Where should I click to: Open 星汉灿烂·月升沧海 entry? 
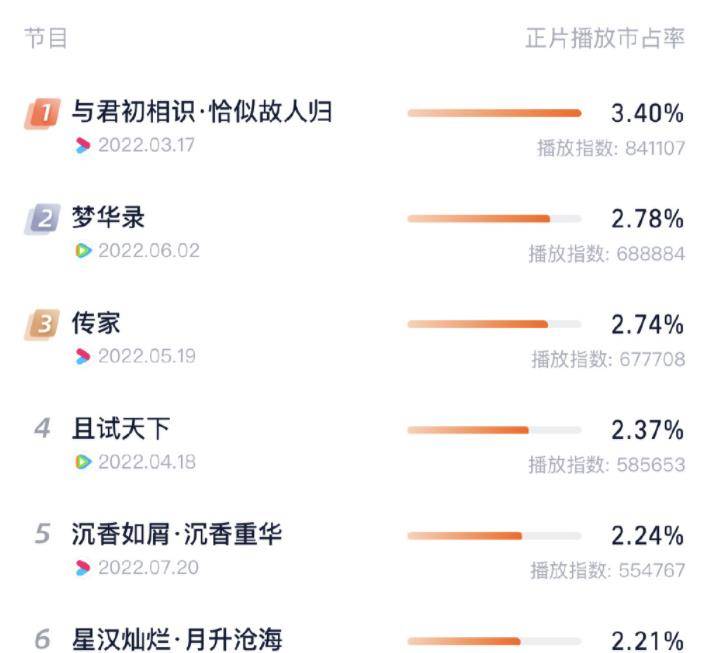tap(177, 639)
